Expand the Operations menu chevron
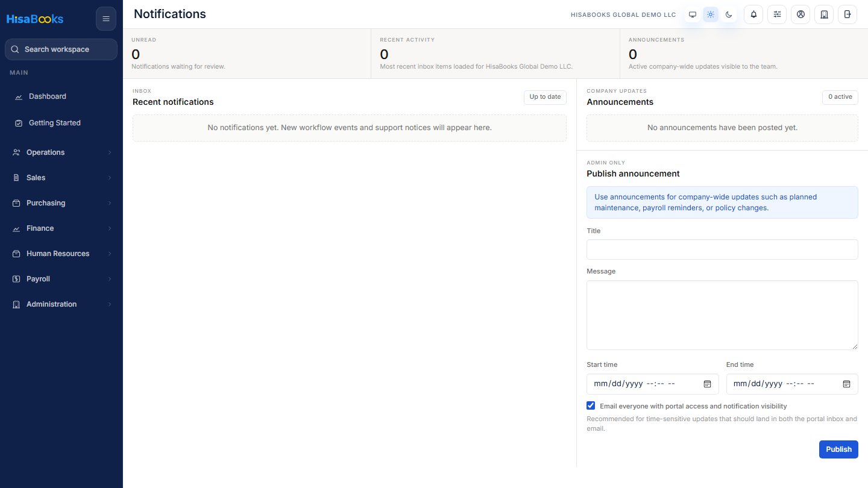868x488 pixels. point(110,152)
